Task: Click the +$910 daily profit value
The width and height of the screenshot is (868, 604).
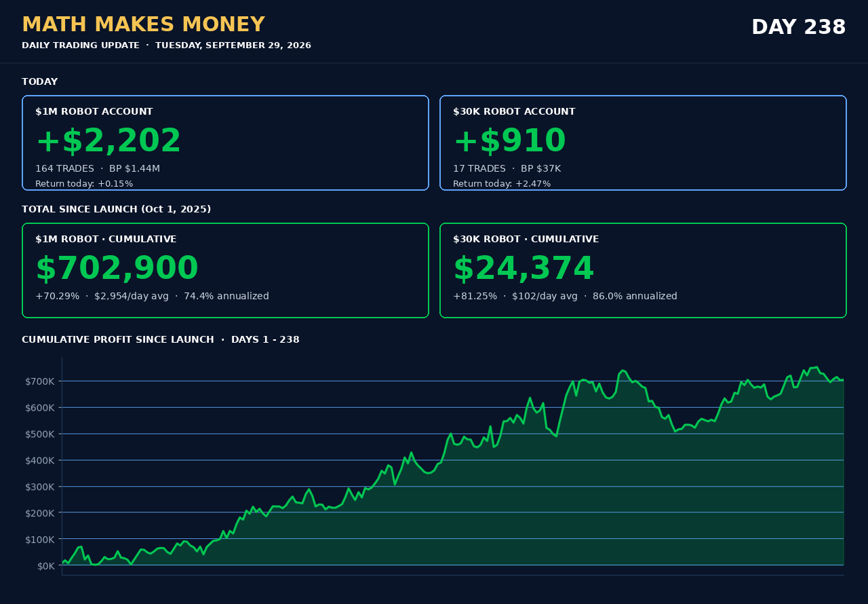Action: pos(509,141)
